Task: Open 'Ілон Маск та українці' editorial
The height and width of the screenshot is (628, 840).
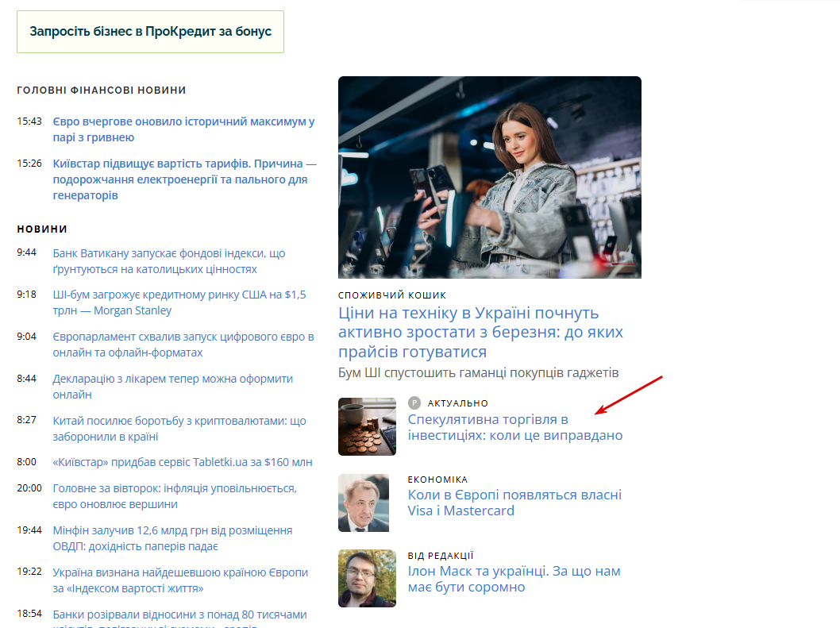Action: pyautogui.click(x=514, y=579)
